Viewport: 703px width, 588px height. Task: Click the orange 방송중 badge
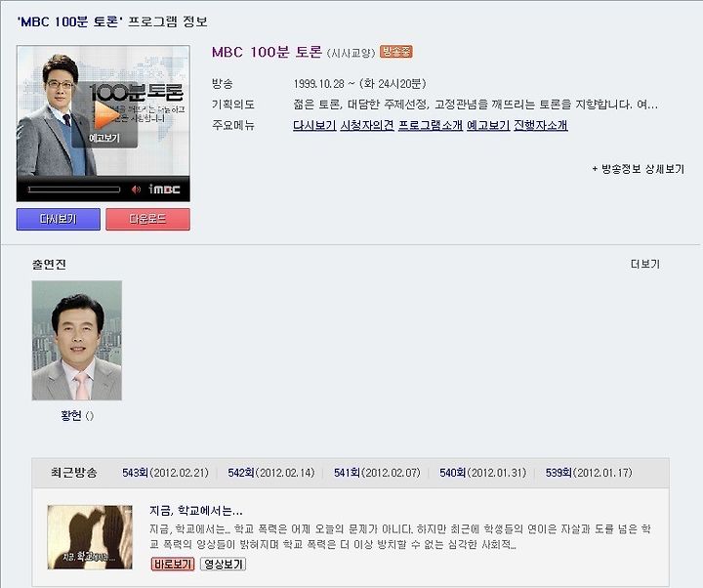[395, 52]
